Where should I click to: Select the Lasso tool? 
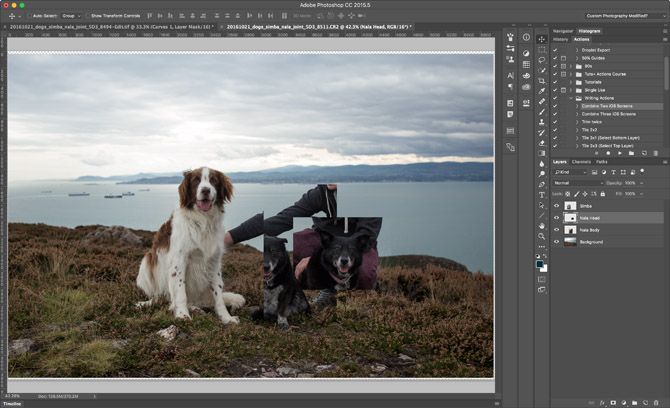541,60
